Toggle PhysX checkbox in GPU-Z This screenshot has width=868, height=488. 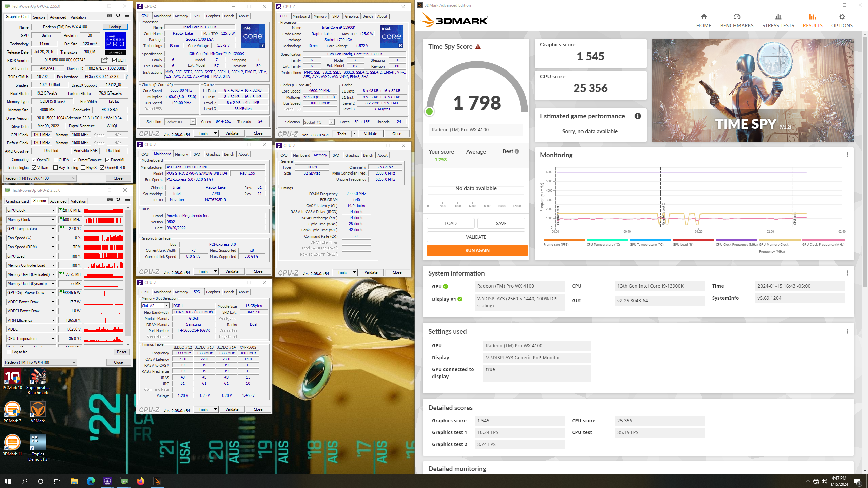(83, 168)
